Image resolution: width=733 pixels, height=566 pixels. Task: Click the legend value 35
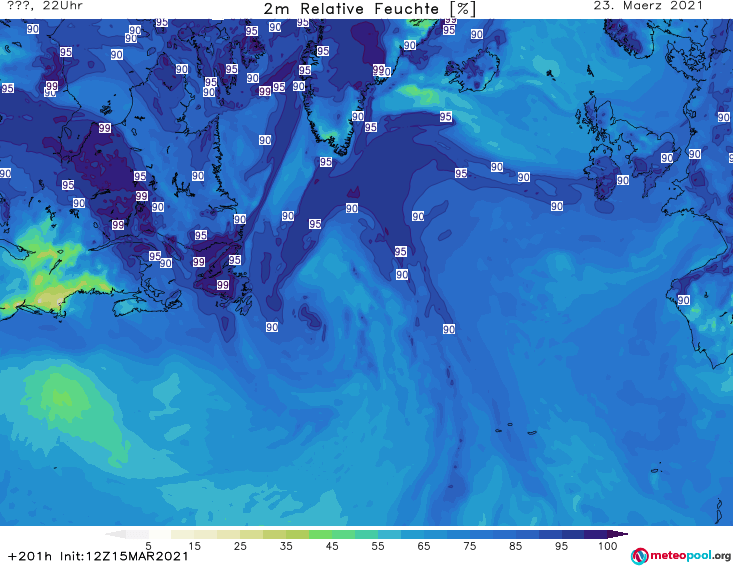pos(286,546)
